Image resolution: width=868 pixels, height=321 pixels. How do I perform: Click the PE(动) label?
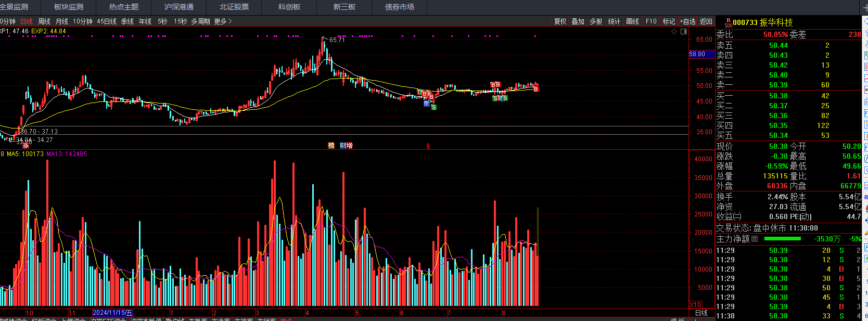pyautogui.click(x=801, y=216)
